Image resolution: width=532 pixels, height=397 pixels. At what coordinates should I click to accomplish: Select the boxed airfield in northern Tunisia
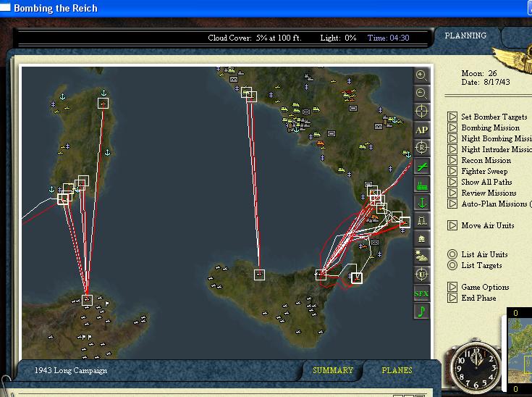click(x=87, y=300)
